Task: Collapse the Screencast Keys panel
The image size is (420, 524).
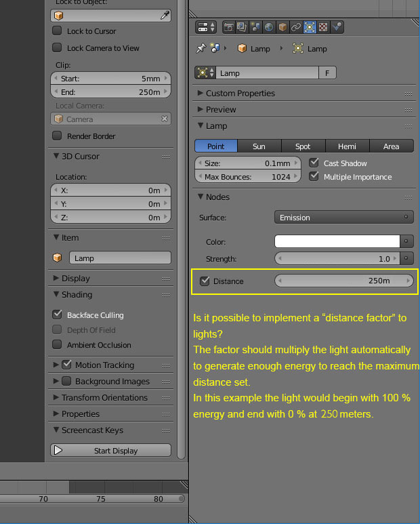Action: (56, 430)
